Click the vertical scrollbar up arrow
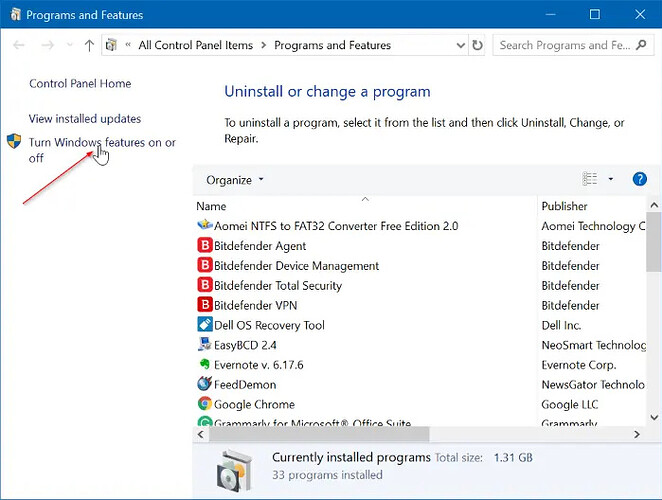Screen dimensions: 662x500 click(x=654, y=205)
